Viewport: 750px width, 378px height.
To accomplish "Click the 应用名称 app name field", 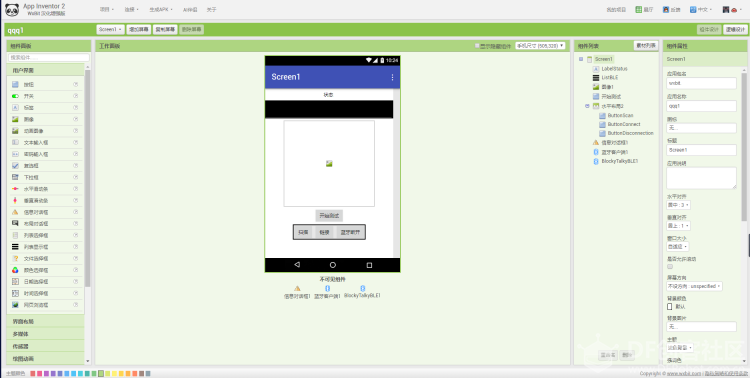I will coord(701,106).
